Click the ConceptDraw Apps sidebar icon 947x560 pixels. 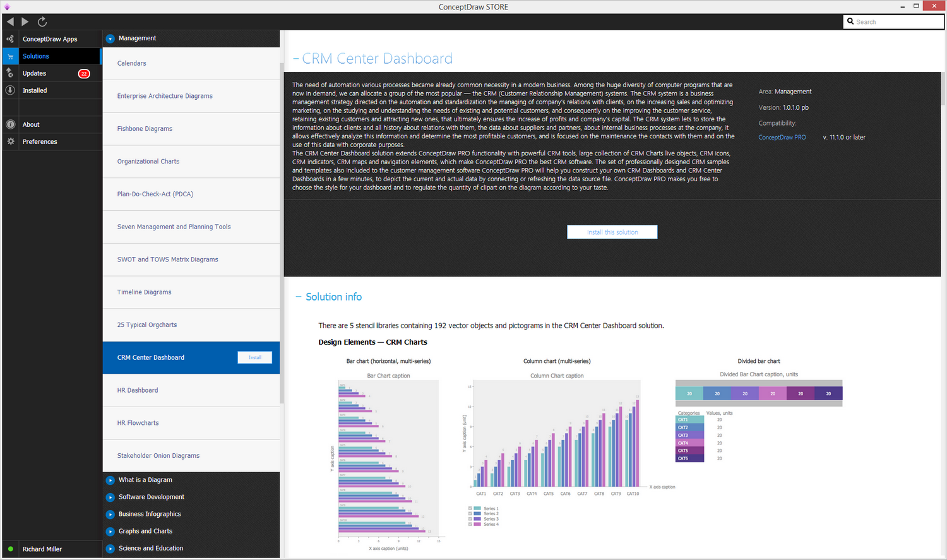10,39
